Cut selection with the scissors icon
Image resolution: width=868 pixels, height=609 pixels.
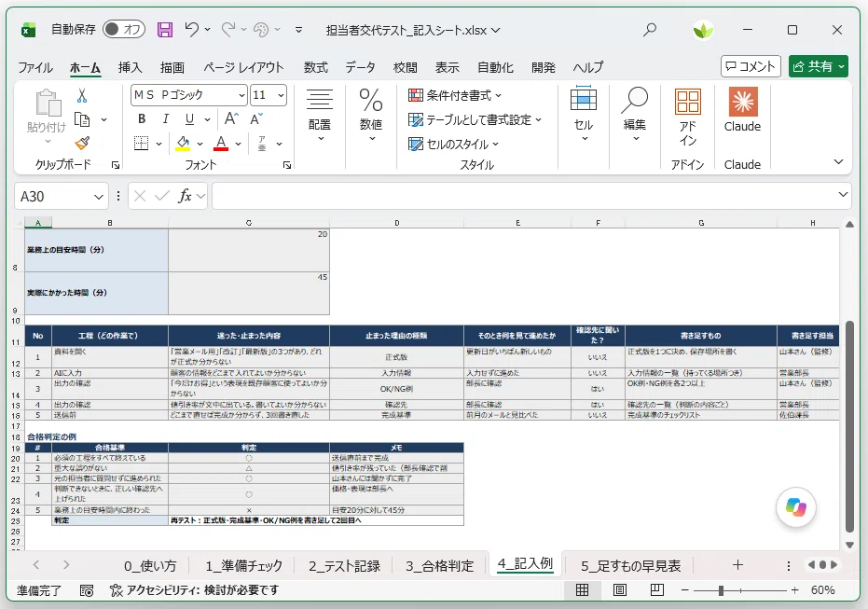pos(82,95)
